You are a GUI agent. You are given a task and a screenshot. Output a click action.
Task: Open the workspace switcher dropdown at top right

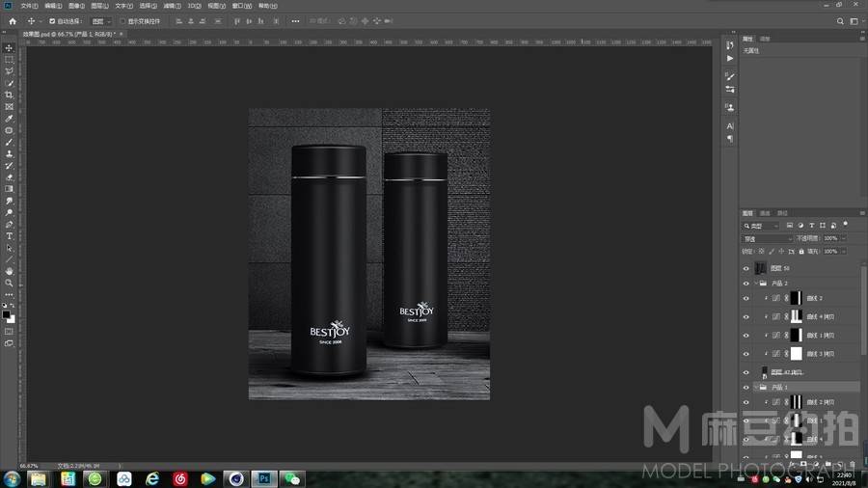point(855,21)
